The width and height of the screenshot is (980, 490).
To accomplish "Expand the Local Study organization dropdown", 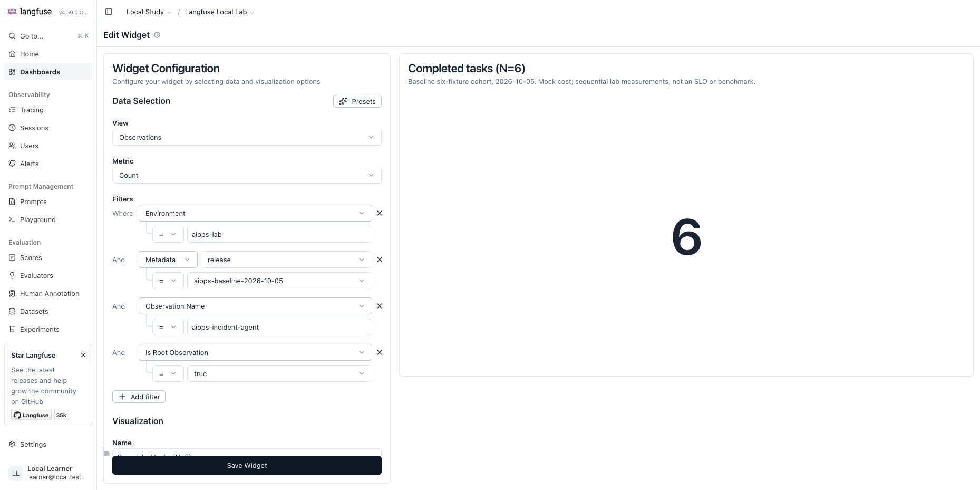I will tap(149, 12).
